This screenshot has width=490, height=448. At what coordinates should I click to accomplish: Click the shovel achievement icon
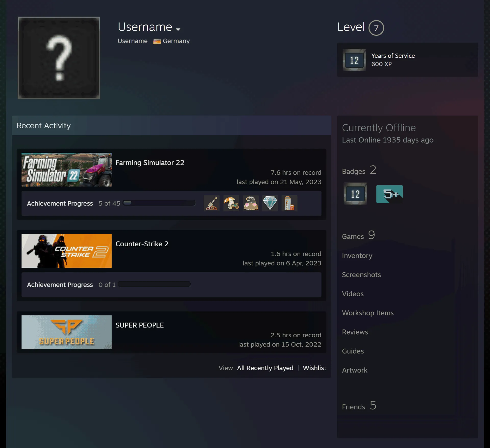(x=212, y=203)
